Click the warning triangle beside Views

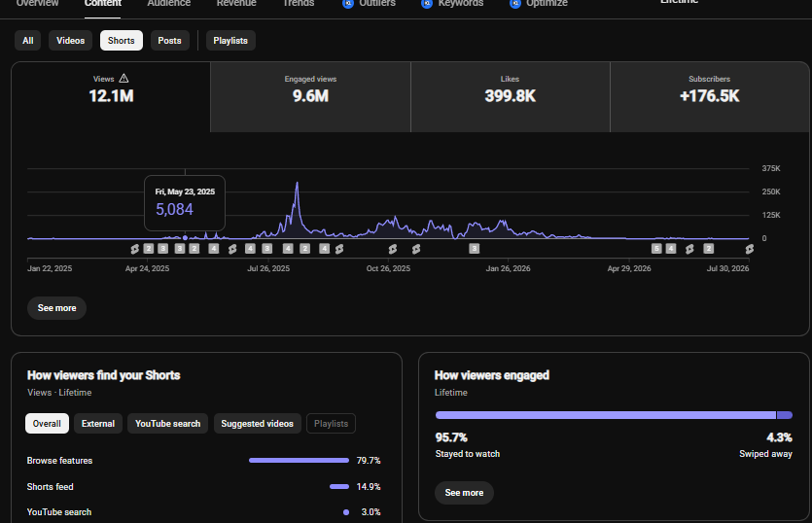click(x=124, y=78)
